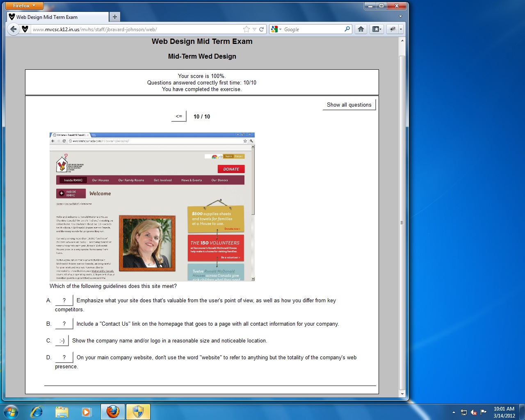Open the Firefox application menu dropdown

[x=24, y=6]
